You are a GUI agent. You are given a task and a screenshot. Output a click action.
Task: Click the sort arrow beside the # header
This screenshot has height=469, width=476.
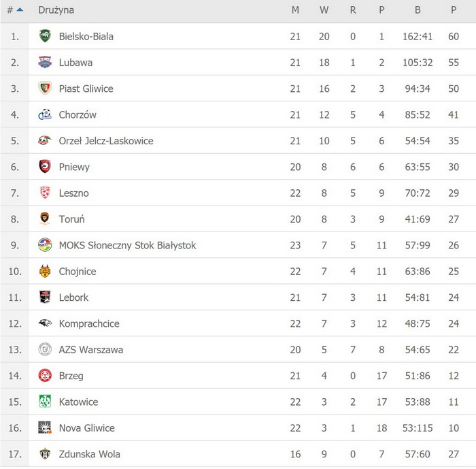point(20,10)
